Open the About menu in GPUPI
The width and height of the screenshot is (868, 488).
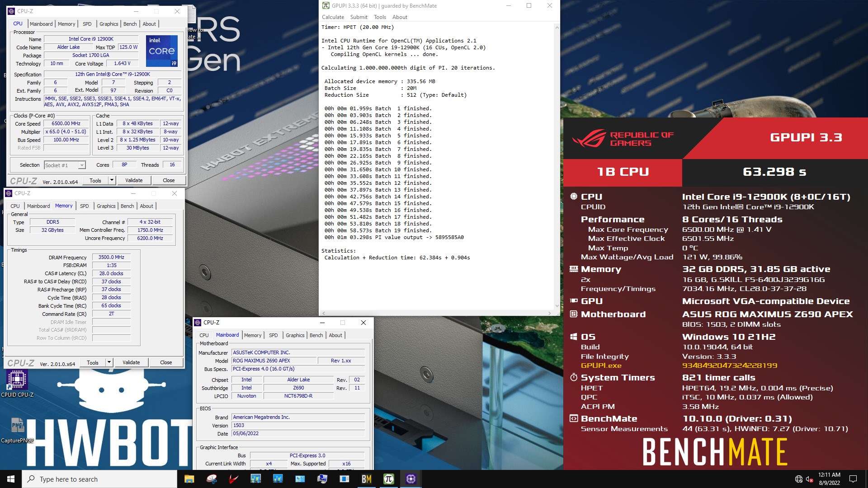point(400,17)
